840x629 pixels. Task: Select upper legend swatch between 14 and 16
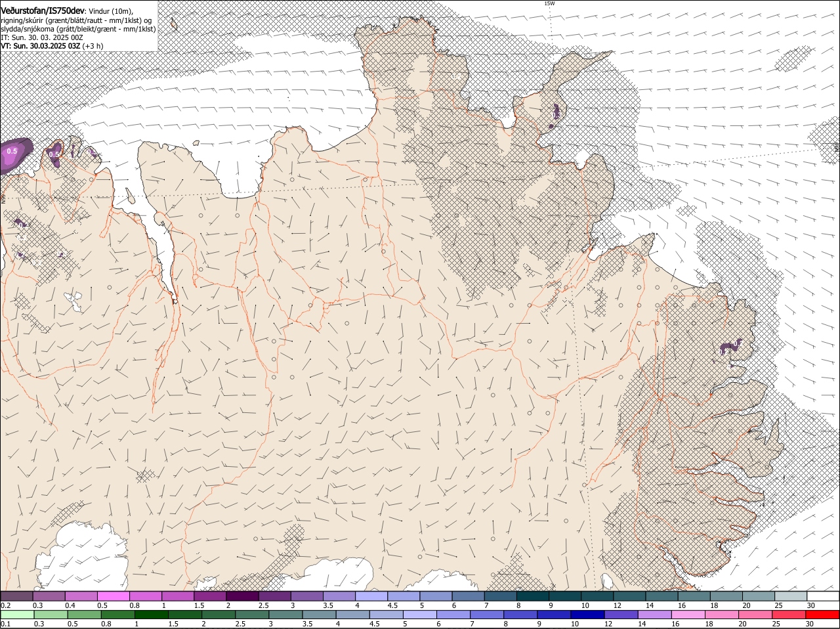pyautogui.click(x=662, y=596)
